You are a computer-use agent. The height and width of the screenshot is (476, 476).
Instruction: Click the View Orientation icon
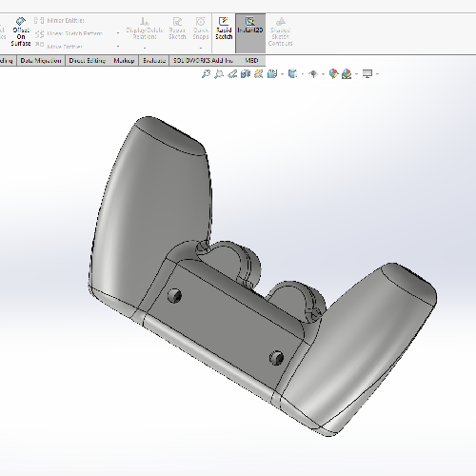pyautogui.click(x=272, y=74)
